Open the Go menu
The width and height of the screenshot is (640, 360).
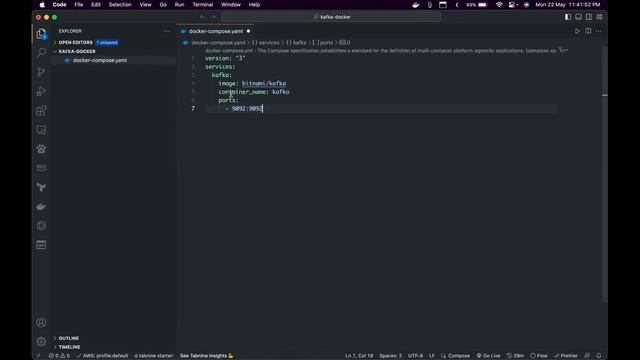coord(163,5)
